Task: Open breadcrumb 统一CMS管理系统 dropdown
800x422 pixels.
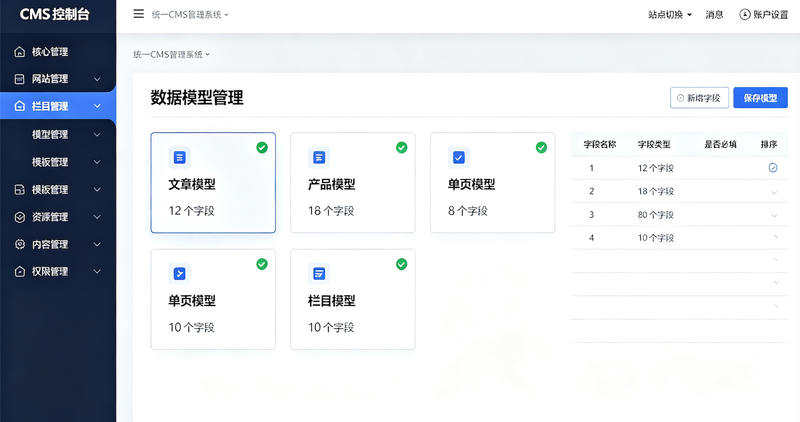Action: pyautogui.click(x=171, y=54)
